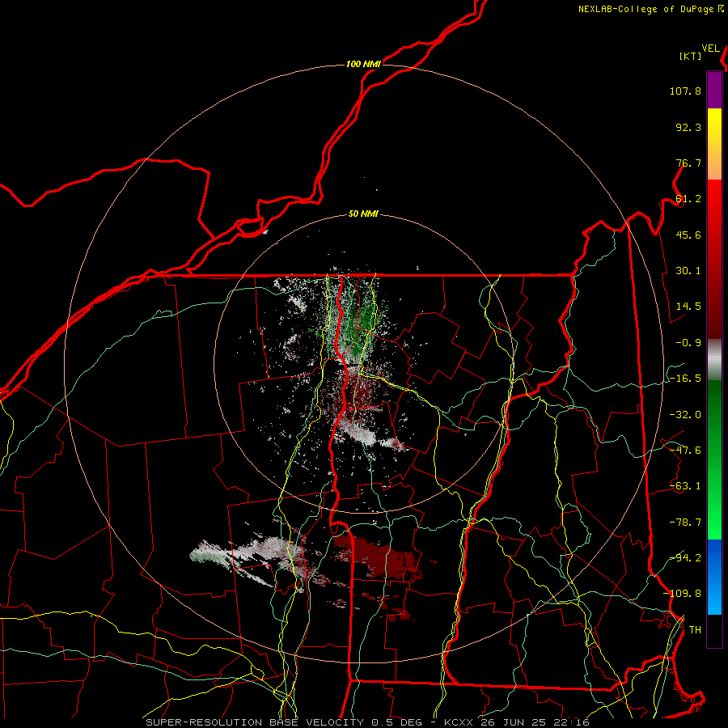This screenshot has height=728, width=728.
Task: Click the -63.1 velocity scale value
Action: [x=685, y=486]
